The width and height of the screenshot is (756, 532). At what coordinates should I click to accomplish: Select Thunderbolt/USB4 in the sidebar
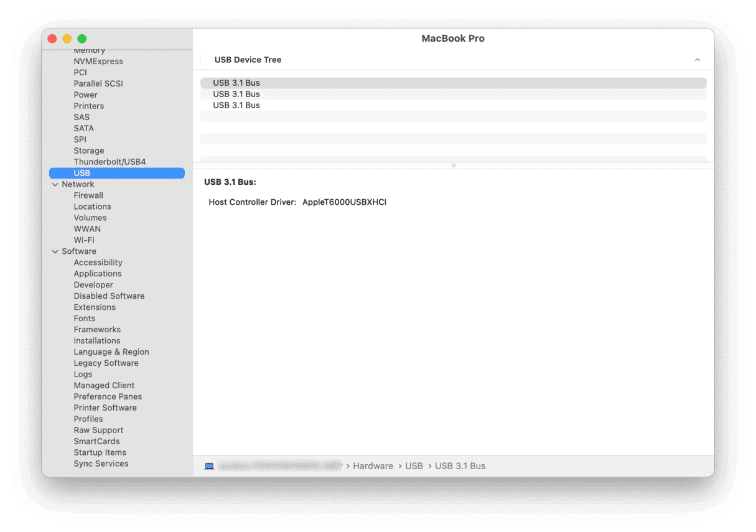[109, 162]
